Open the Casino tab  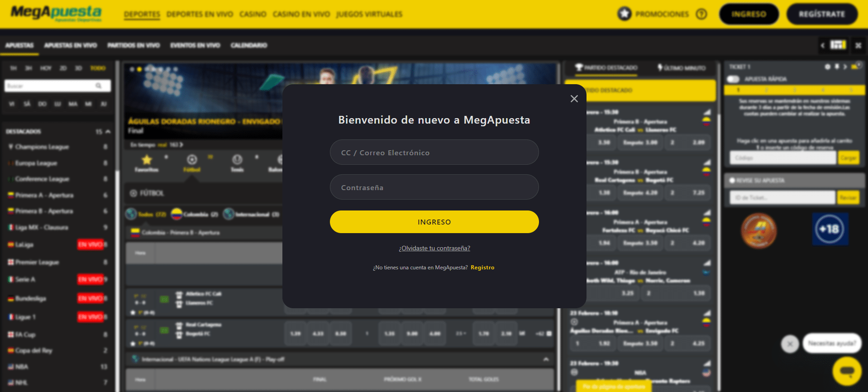[253, 14]
